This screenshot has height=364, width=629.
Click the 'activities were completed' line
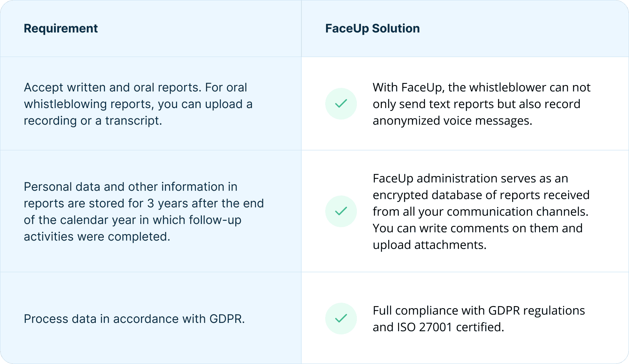[97, 237]
